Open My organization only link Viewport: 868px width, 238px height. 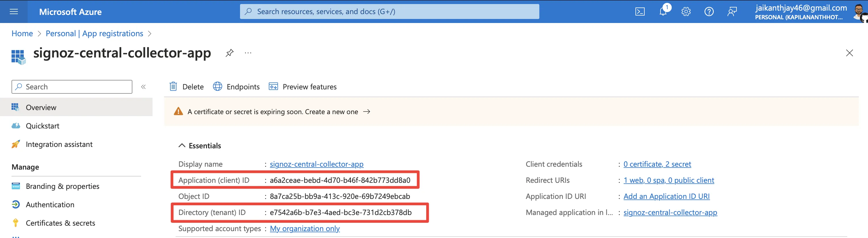tap(304, 229)
